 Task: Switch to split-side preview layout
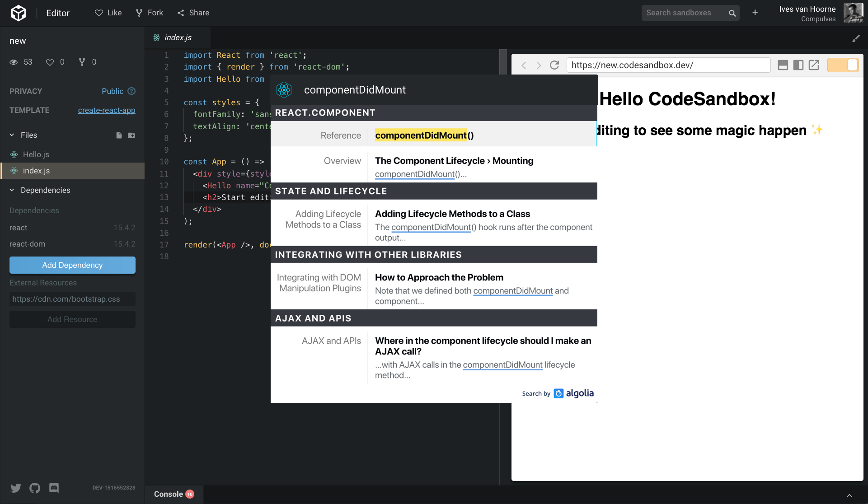click(x=798, y=65)
